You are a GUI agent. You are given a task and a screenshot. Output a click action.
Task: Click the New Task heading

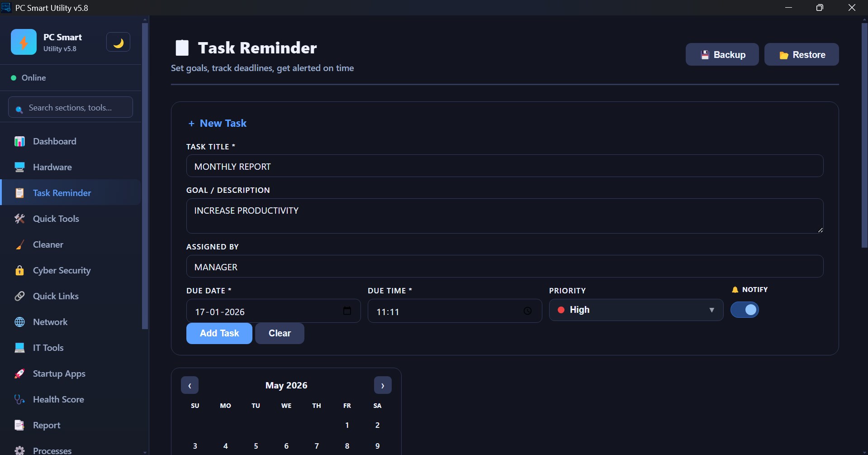coord(217,123)
